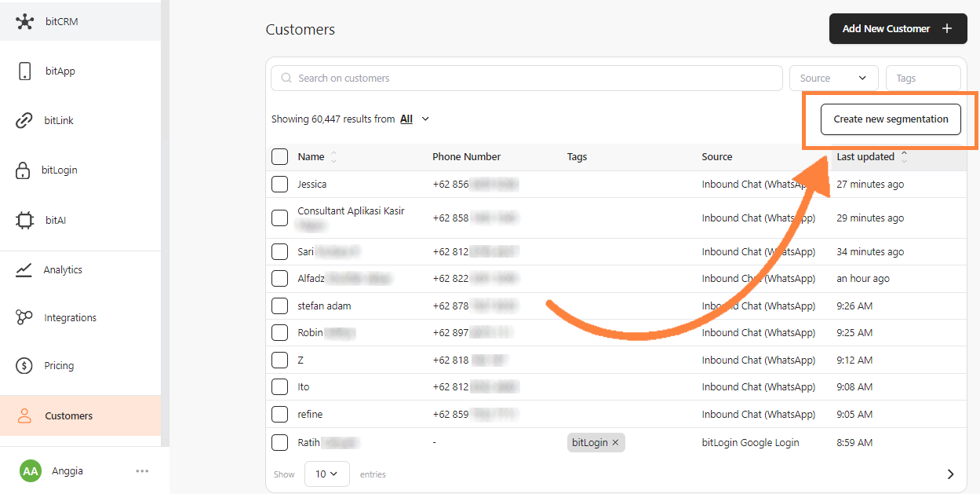The width and height of the screenshot is (980, 494).
Task: Select the refine row checkbox
Action: (x=279, y=414)
